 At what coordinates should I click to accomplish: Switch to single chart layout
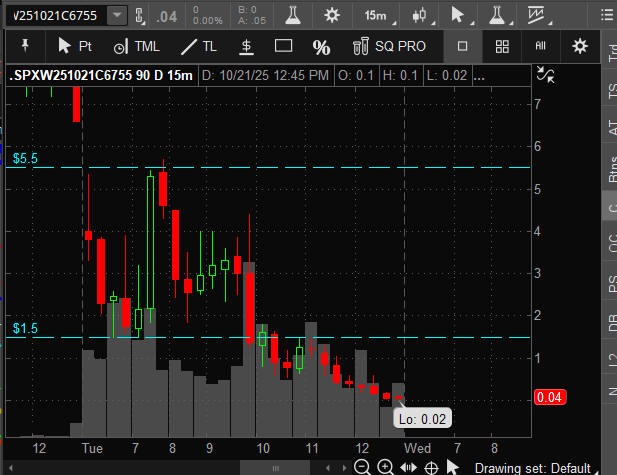(x=463, y=46)
